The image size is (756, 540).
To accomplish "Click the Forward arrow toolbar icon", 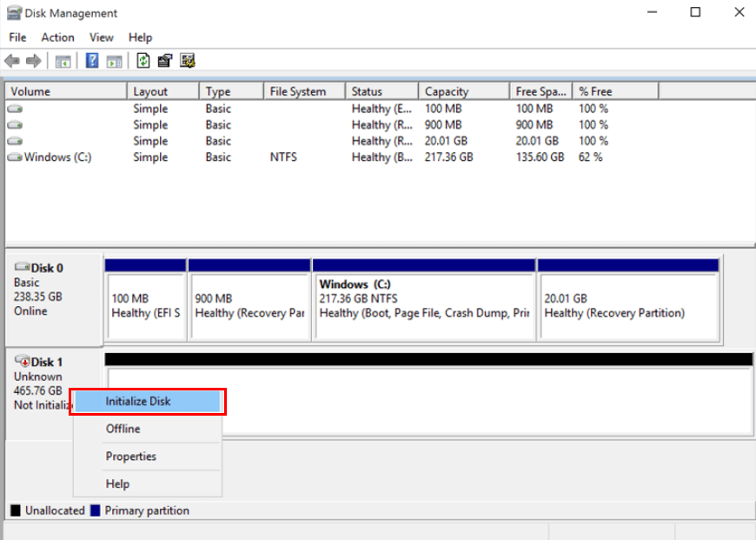I will pyautogui.click(x=33, y=61).
